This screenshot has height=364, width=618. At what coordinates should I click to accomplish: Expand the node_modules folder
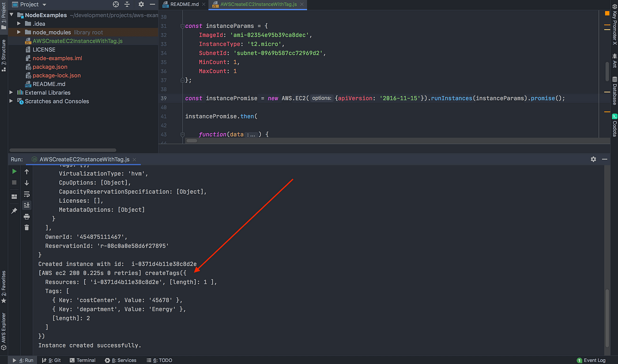coord(19,32)
